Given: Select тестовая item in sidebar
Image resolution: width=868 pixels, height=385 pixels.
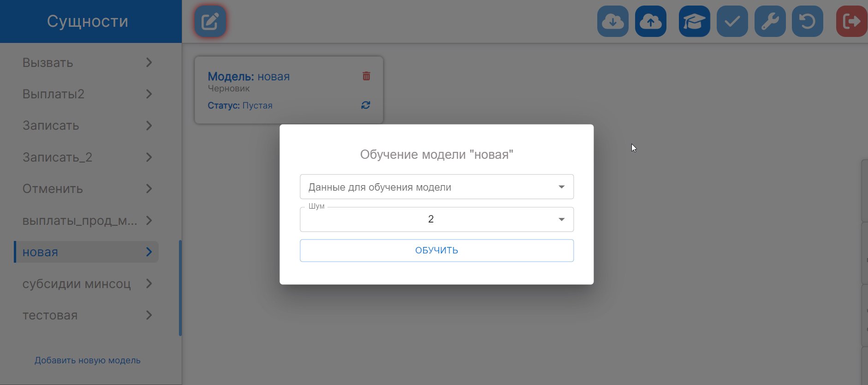Looking at the screenshot, I should tap(50, 316).
